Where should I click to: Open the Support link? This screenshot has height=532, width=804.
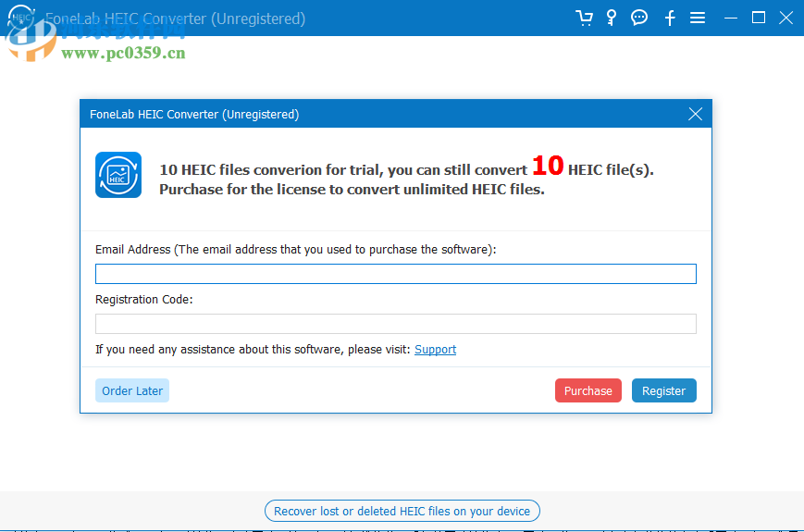coord(436,350)
